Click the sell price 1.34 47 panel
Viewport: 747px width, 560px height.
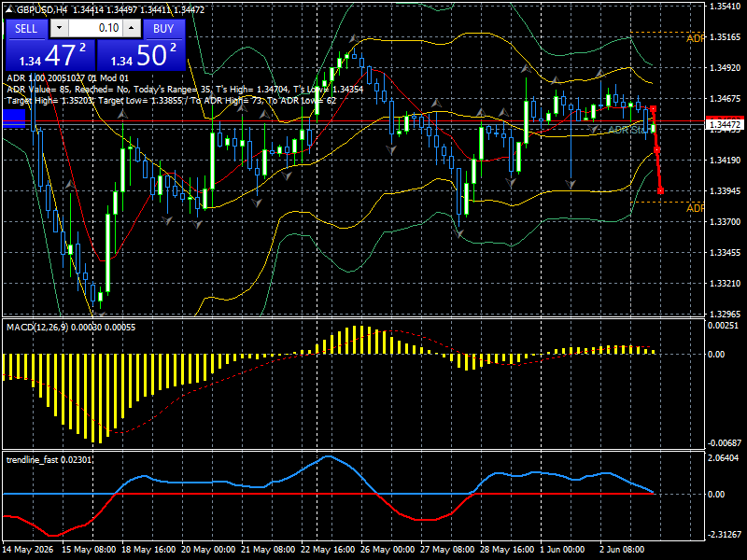coord(50,55)
